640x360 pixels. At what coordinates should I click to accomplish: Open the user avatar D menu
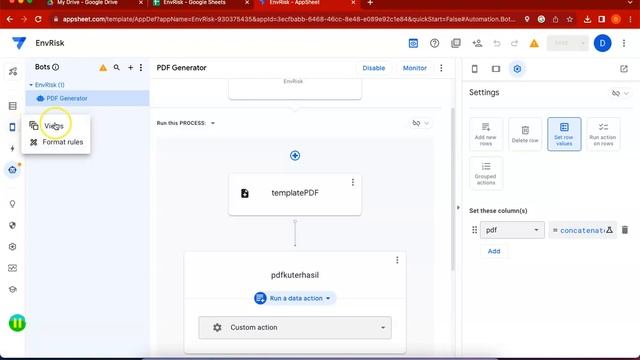tap(602, 43)
